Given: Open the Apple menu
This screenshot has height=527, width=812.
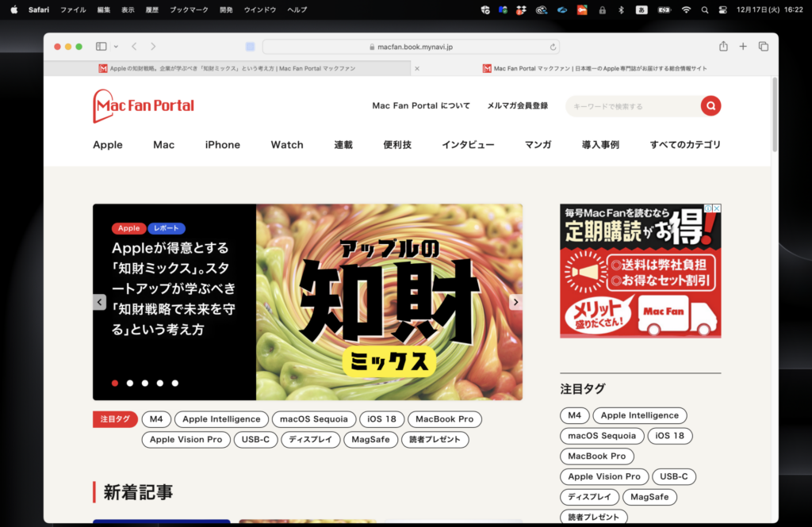Looking at the screenshot, I should click(14, 10).
